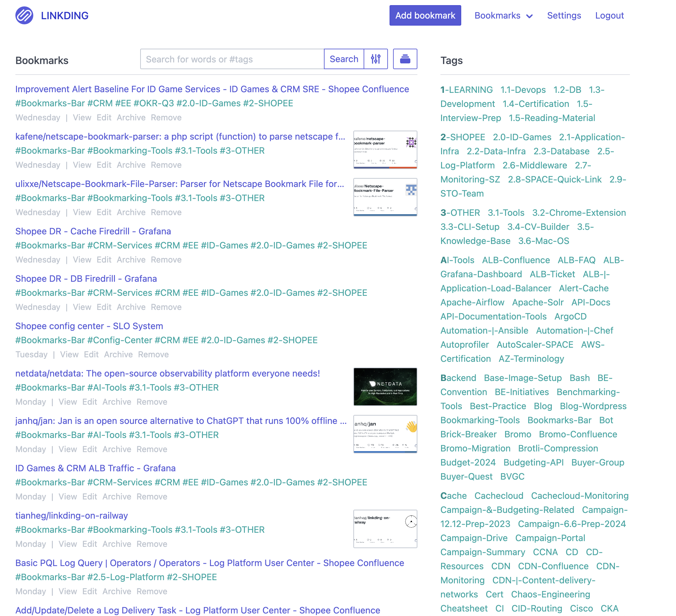The width and height of the screenshot is (676, 616).
Task: Expand the Bookmarks dropdown menu
Action: tap(503, 15)
